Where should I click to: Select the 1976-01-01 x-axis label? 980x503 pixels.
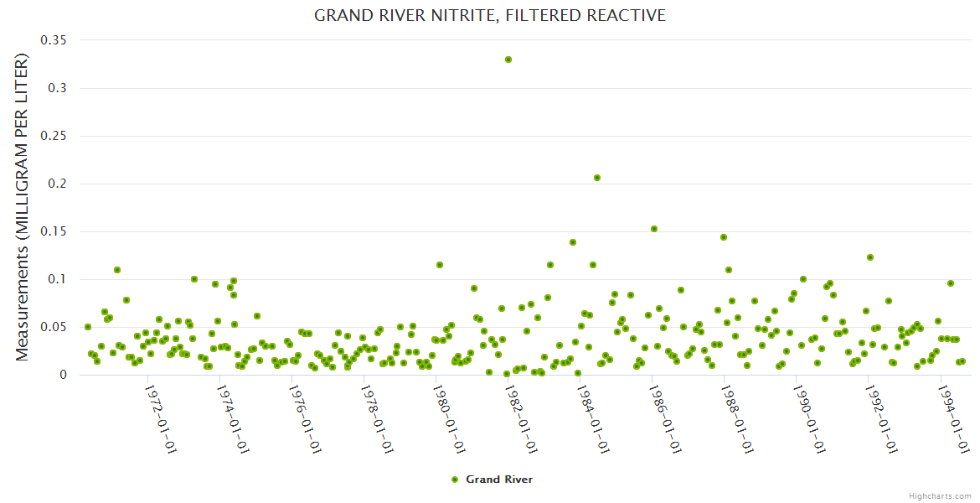[x=305, y=419]
